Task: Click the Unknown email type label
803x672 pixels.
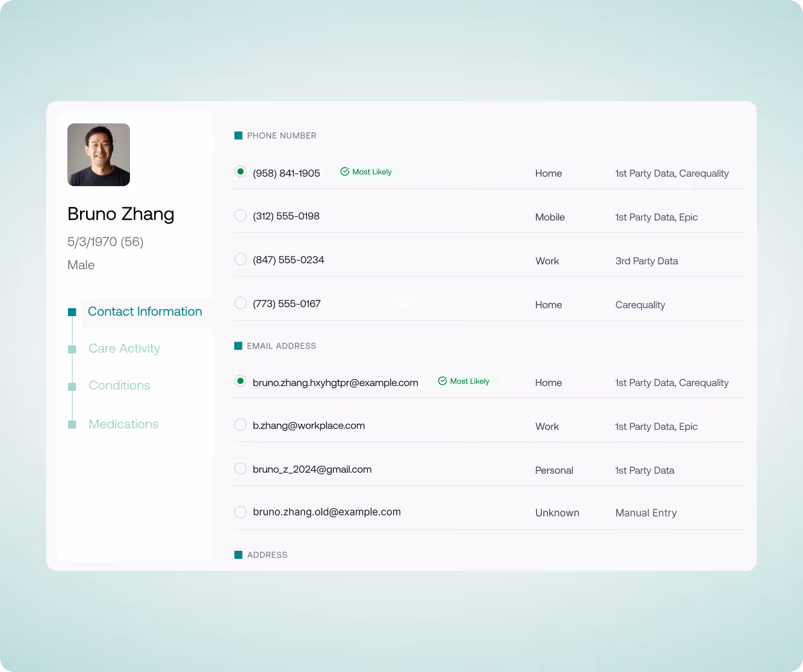Action: coord(557,513)
